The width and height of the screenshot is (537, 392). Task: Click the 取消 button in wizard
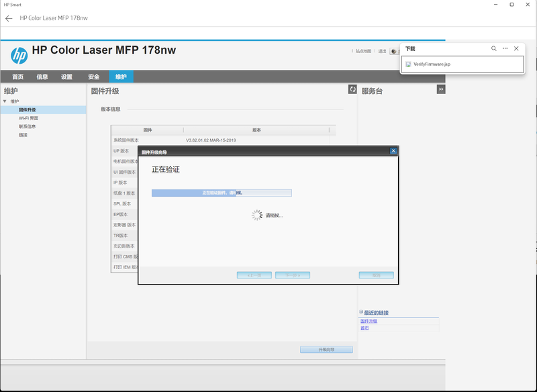point(376,275)
